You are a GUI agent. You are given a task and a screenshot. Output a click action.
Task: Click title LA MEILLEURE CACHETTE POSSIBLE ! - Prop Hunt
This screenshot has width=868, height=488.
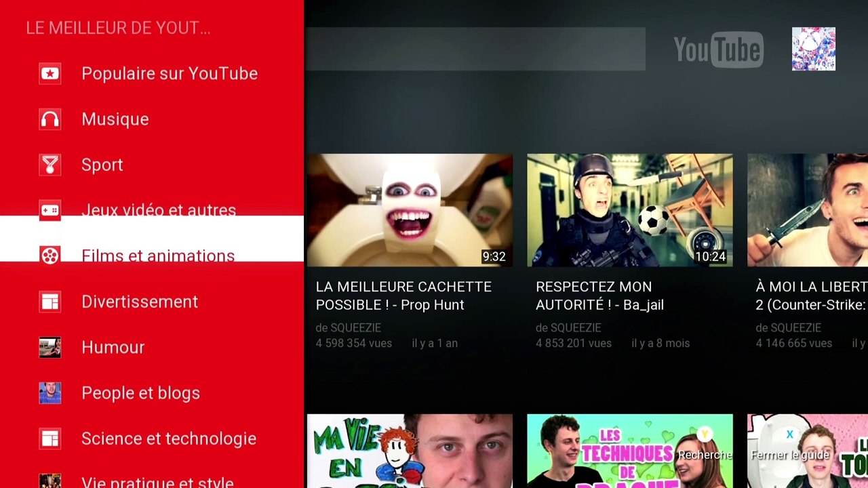403,296
